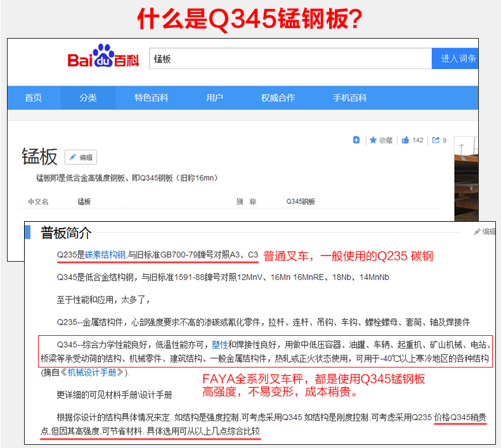This screenshot has width=501, height=448.
Task: Click the pencil 编辑 button beside 锰板 title
Action: [81, 157]
